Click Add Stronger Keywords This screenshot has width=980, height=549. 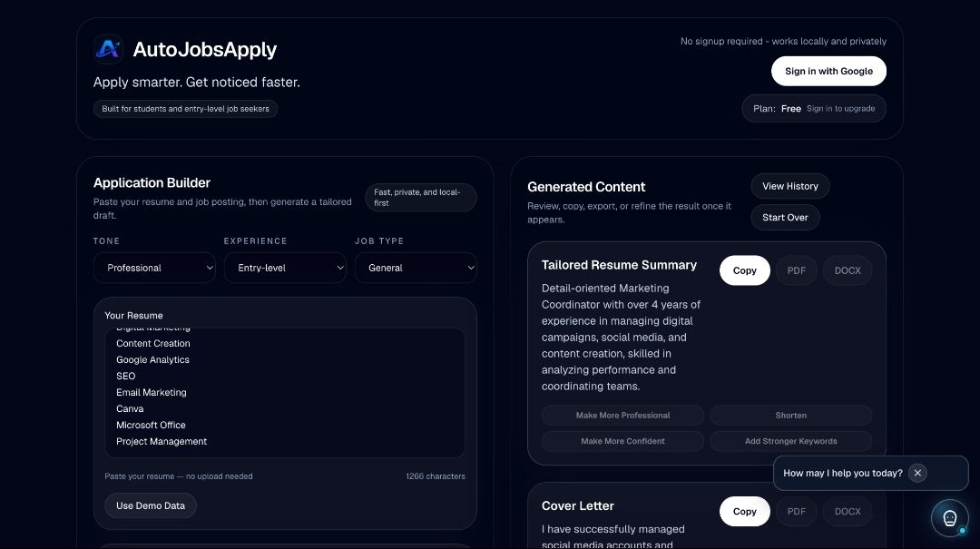click(x=790, y=441)
